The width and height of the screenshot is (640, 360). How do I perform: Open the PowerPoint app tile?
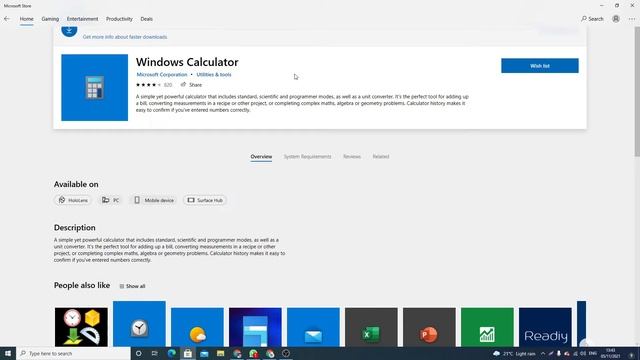tap(429, 327)
